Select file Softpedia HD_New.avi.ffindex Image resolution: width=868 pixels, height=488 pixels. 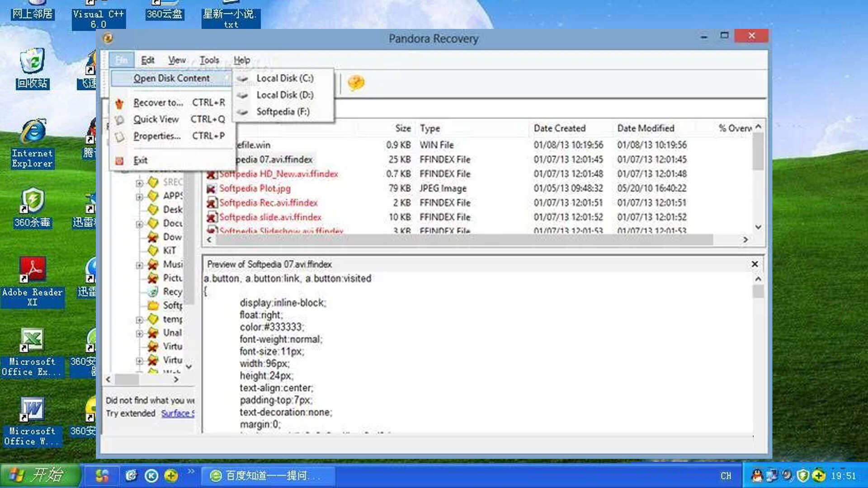tap(278, 174)
